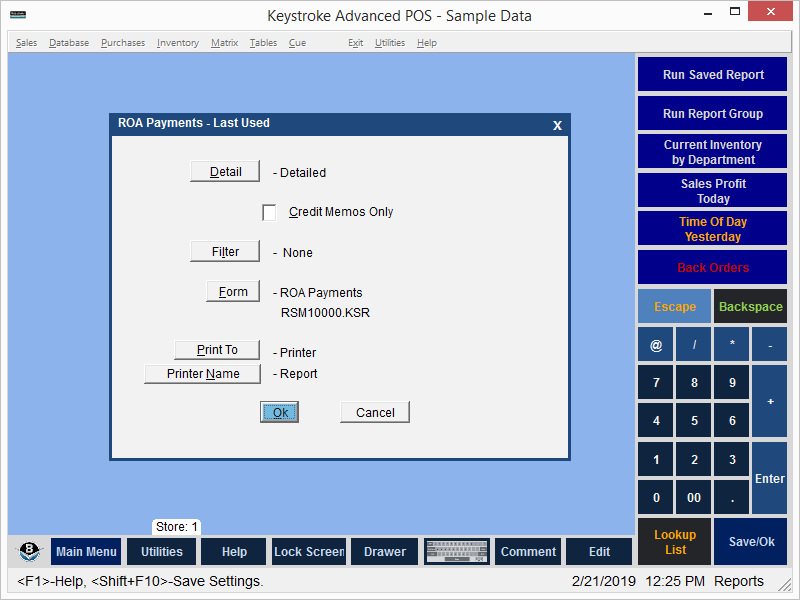Open the Inventory menu
The image size is (800, 600).
pyautogui.click(x=178, y=43)
